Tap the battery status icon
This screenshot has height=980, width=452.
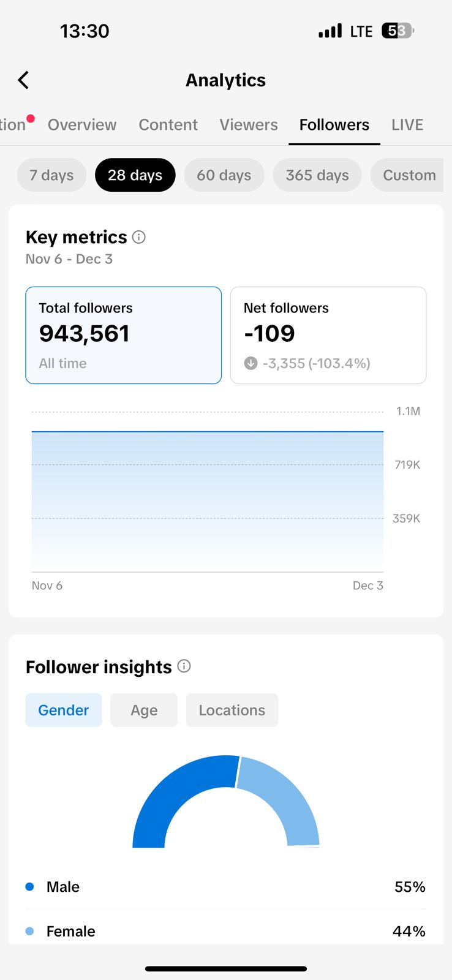pyautogui.click(x=398, y=31)
